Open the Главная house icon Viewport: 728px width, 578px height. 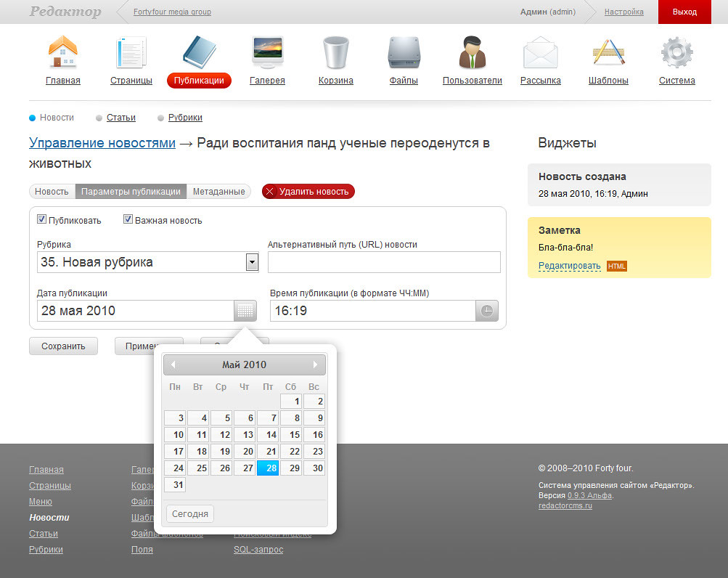click(62, 53)
